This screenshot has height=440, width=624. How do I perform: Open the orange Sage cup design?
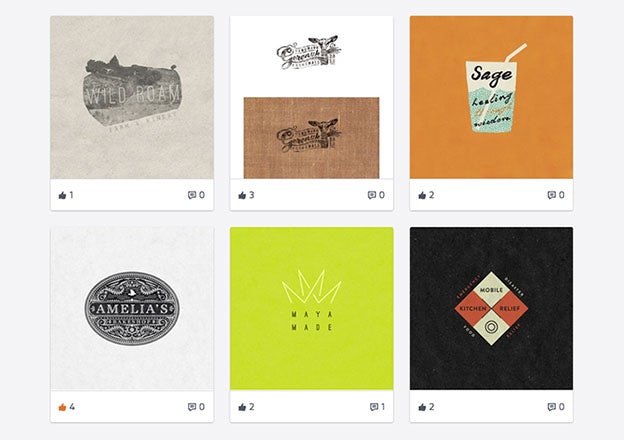point(491,97)
